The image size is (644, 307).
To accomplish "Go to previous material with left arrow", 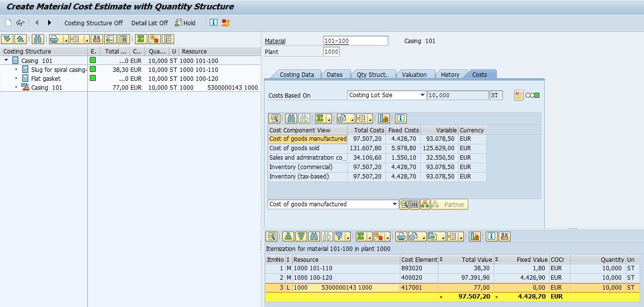I will pyautogui.click(x=37, y=23).
